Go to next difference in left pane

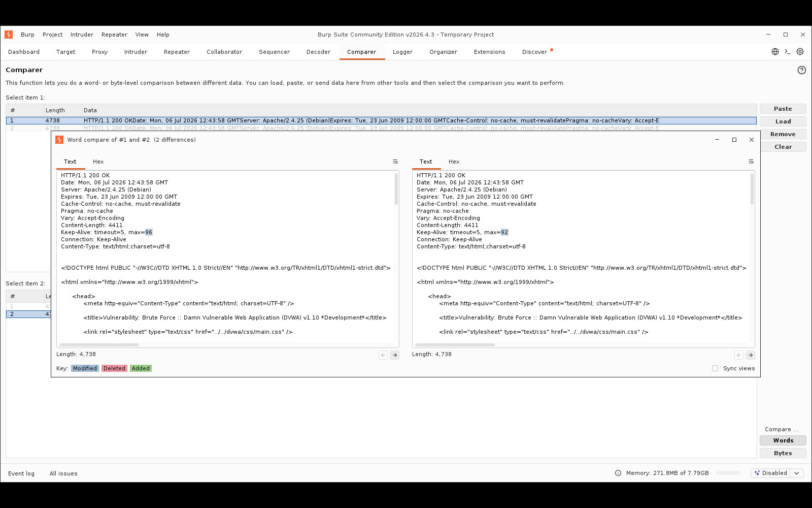pos(395,355)
